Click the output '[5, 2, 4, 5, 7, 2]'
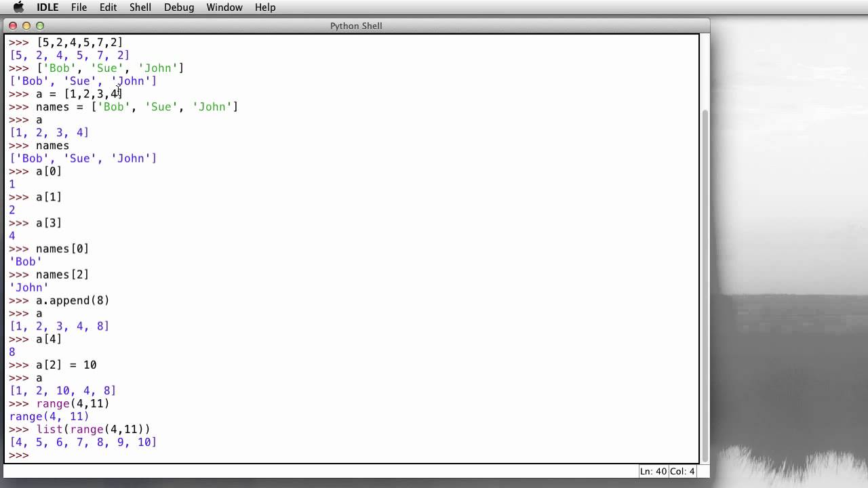 pyautogui.click(x=69, y=55)
